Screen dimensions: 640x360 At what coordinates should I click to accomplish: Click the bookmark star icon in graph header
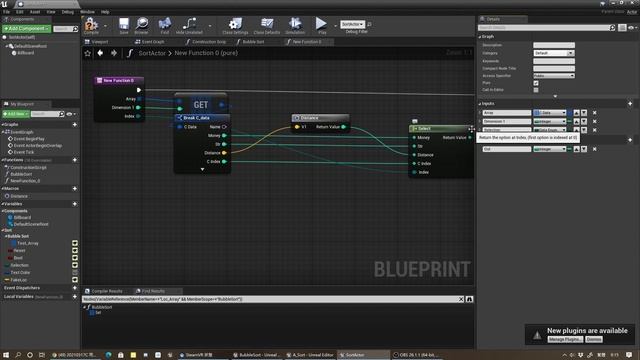[87, 53]
